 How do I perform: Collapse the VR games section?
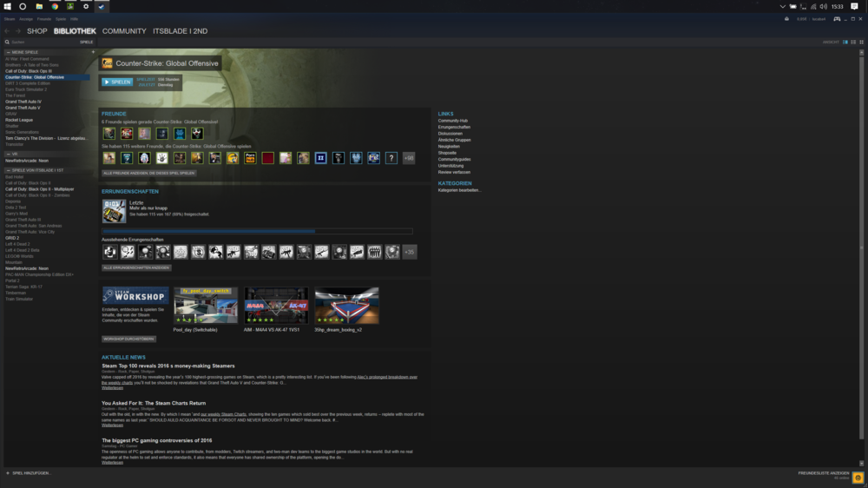pos(8,154)
